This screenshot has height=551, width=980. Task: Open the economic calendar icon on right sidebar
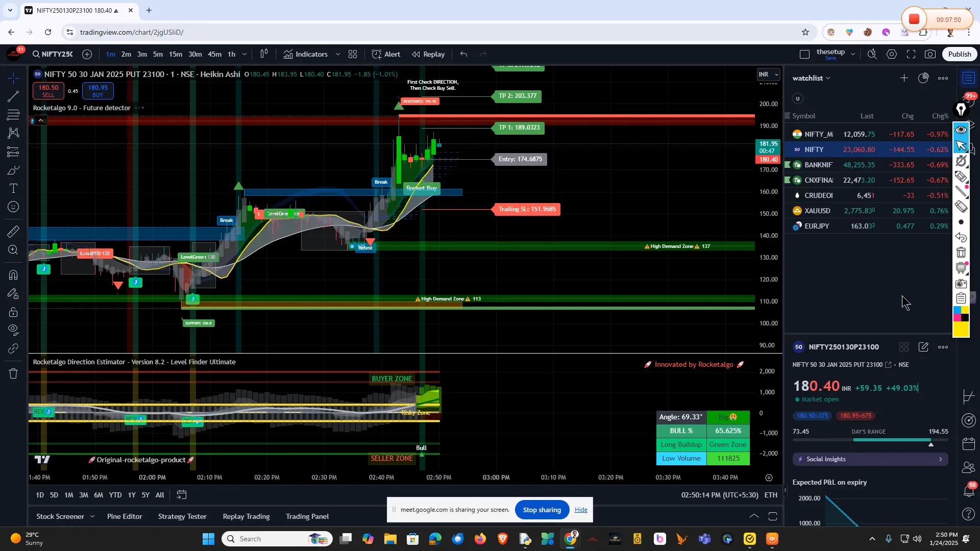[969, 444]
